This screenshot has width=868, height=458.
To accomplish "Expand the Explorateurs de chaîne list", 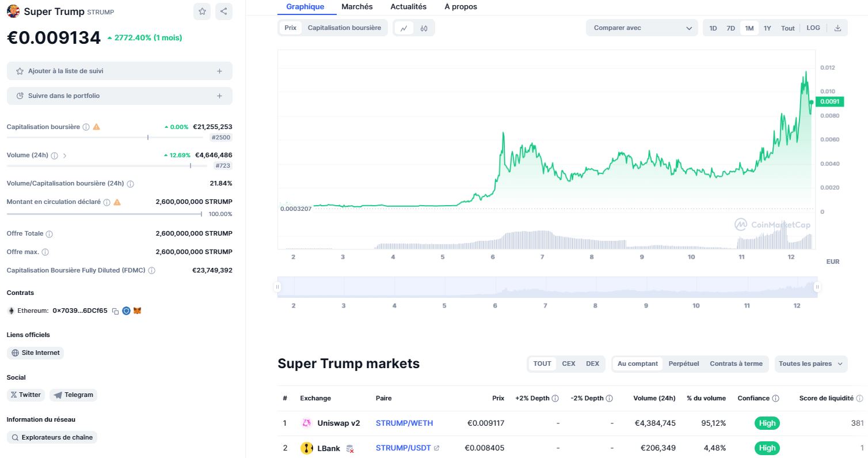I will click(x=52, y=437).
